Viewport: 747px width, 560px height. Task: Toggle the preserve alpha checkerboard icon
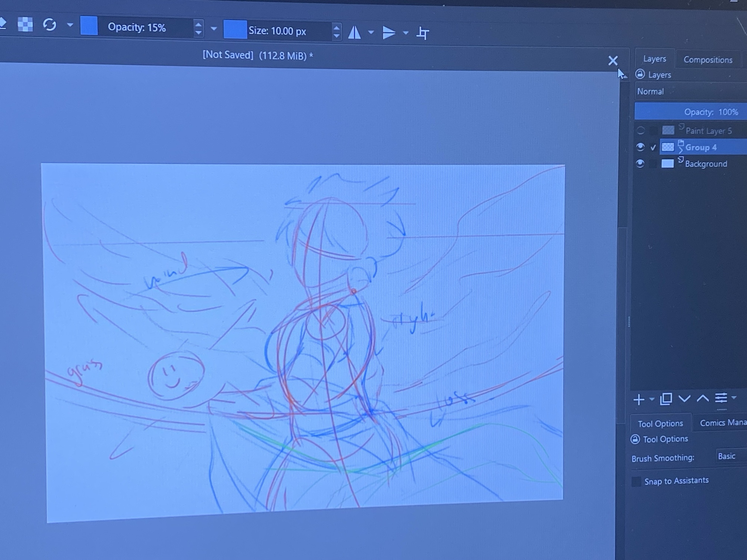25,25
